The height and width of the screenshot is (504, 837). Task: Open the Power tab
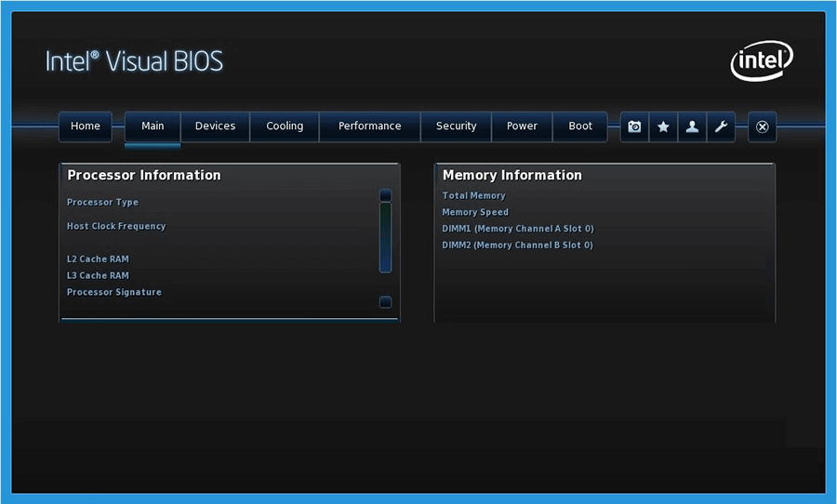(x=522, y=126)
